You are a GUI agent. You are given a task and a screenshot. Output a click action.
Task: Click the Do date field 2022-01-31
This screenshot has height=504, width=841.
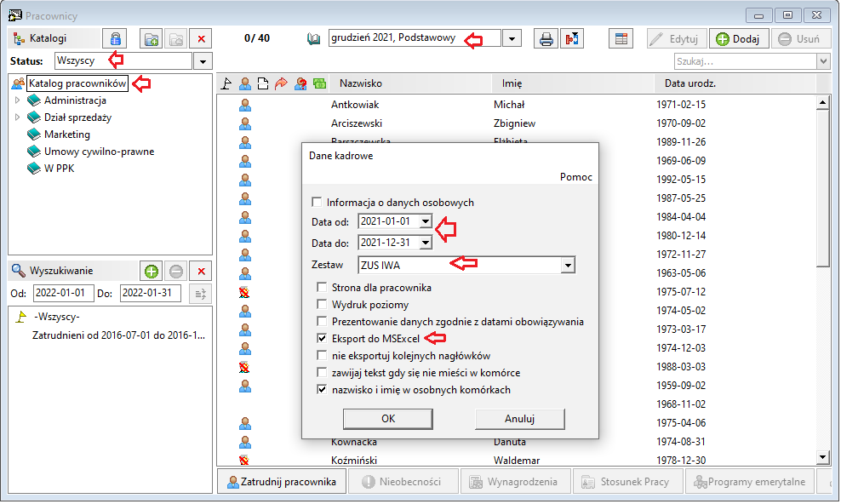pyautogui.click(x=150, y=293)
